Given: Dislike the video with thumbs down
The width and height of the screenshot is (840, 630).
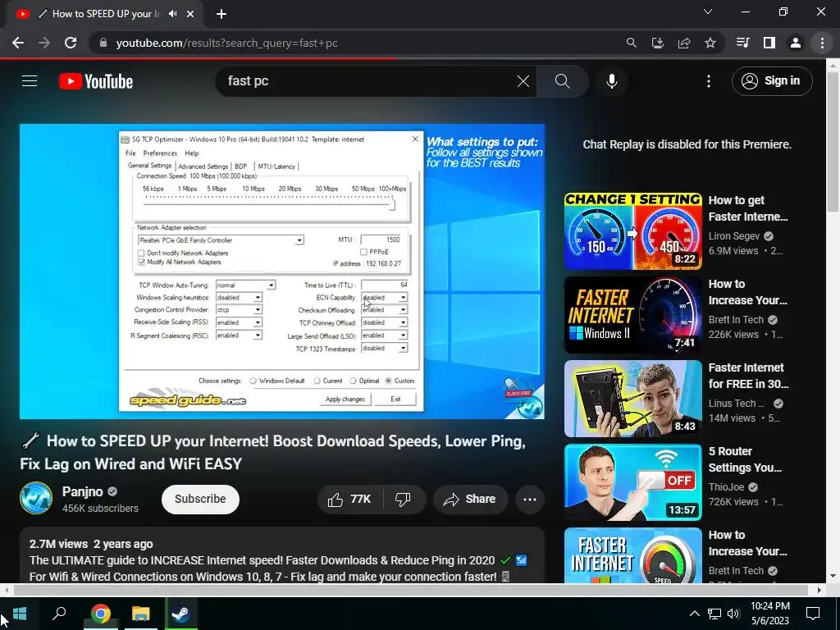Looking at the screenshot, I should point(403,500).
